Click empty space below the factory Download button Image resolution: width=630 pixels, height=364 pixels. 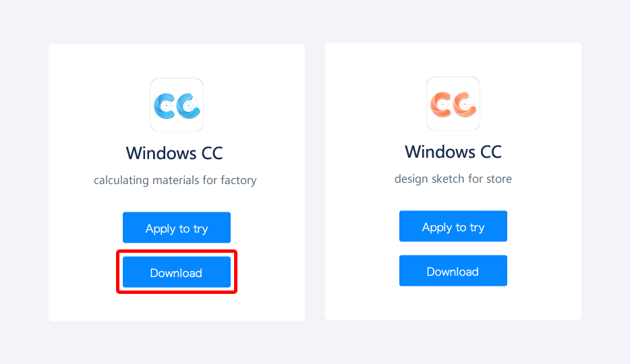pyautogui.click(x=177, y=307)
